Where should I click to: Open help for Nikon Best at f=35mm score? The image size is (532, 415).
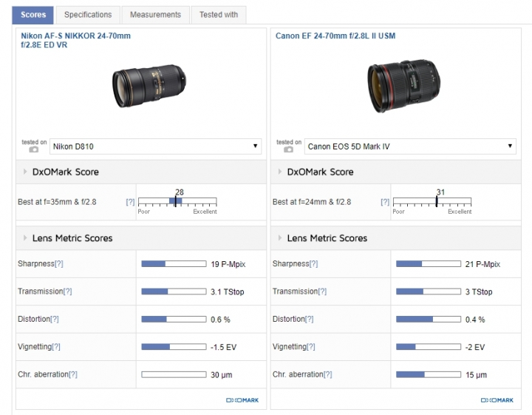pyautogui.click(x=130, y=202)
